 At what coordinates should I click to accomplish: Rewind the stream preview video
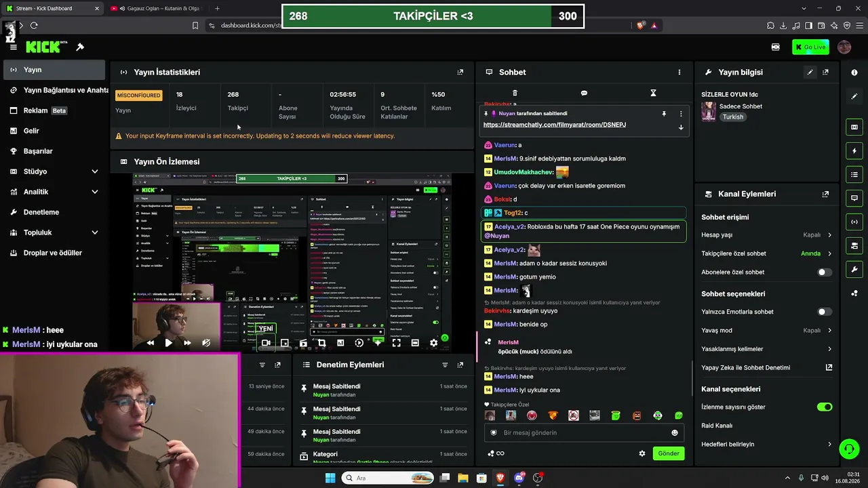(150, 343)
